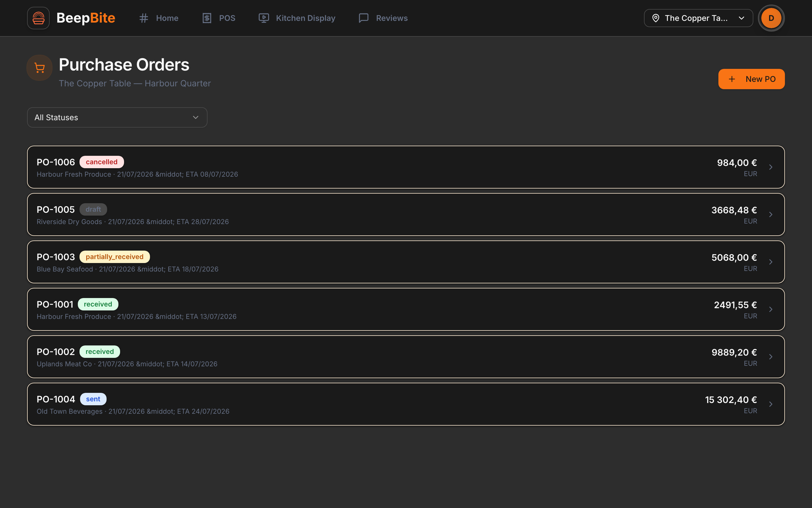Viewport: 812px width, 508px height.
Task: Click the received badge on PO-1001
Action: [98, 304]
